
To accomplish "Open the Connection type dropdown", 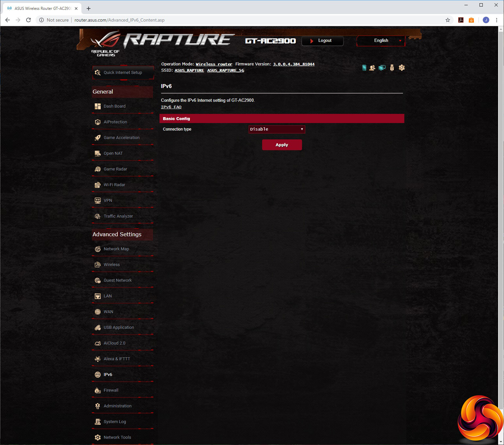I will 277,129.
